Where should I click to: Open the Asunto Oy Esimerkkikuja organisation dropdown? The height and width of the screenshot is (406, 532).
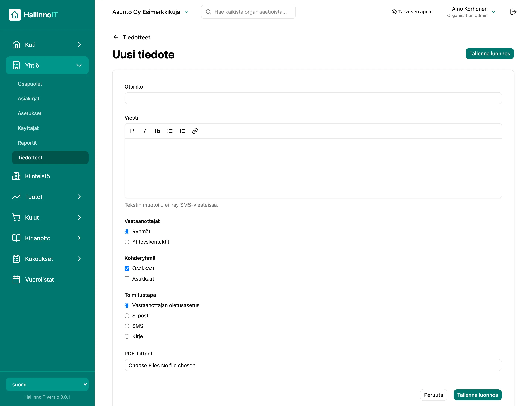coord(150,12)
